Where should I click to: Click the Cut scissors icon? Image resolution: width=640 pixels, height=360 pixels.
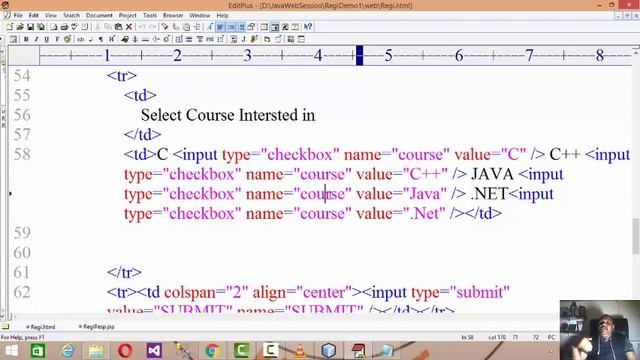[97, 27]
